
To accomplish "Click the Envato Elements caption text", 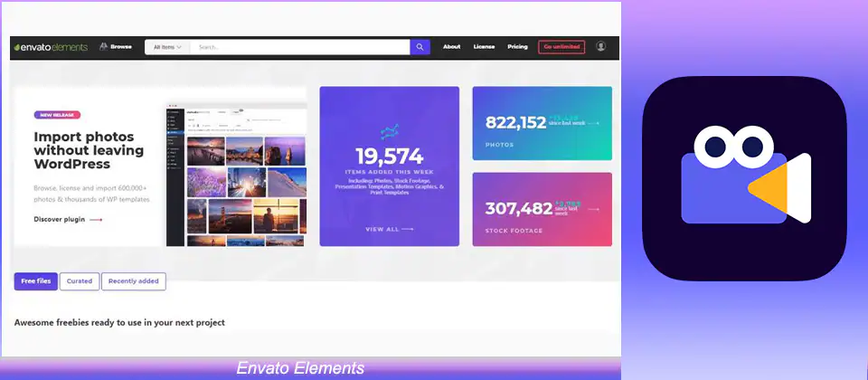I will point(300,368).
